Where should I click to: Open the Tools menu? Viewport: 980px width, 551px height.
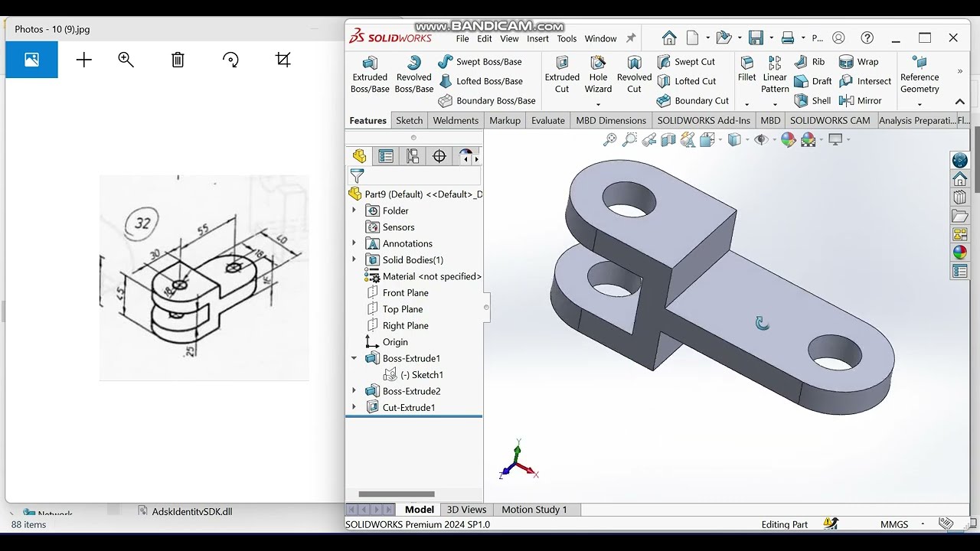click(x=567, y=38)
